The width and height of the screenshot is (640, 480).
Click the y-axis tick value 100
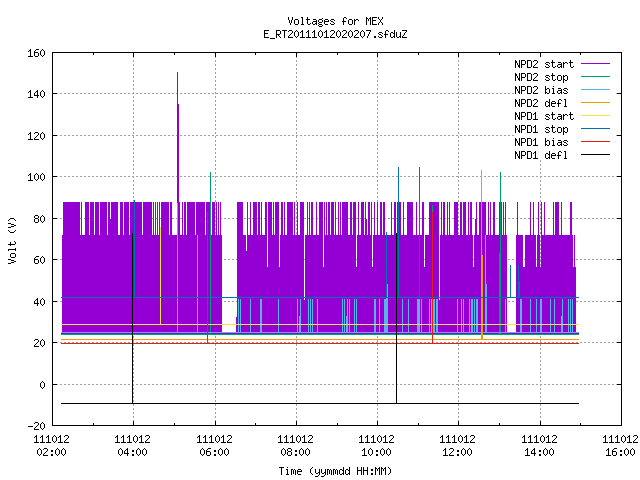tap(36, 177)
